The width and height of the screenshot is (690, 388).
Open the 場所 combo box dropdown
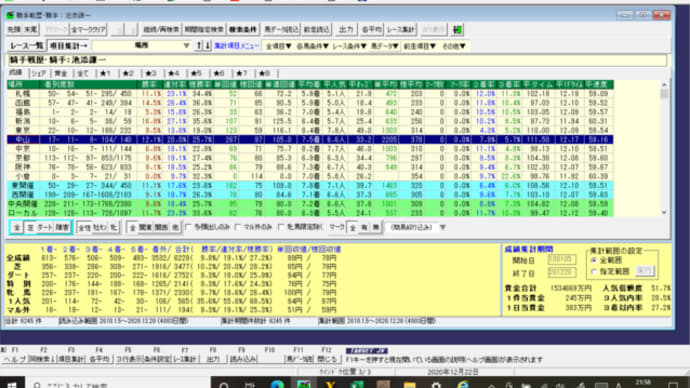186,45
